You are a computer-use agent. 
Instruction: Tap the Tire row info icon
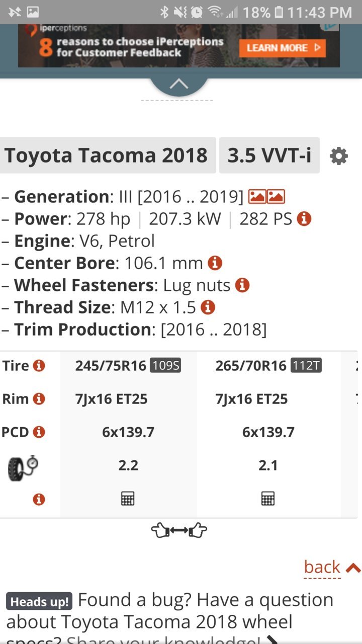tap(39, 366)
